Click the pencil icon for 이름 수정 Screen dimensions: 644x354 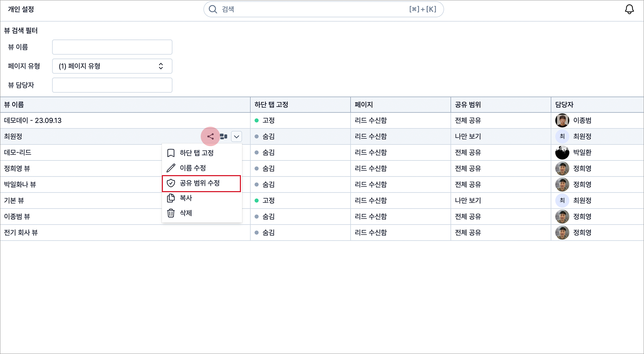[171, 168]
